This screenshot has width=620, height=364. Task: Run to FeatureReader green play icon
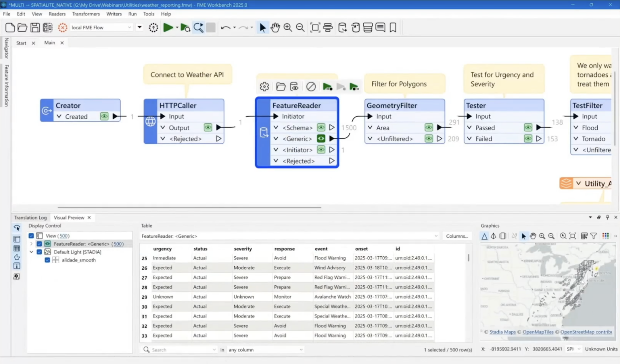point(327,87)
